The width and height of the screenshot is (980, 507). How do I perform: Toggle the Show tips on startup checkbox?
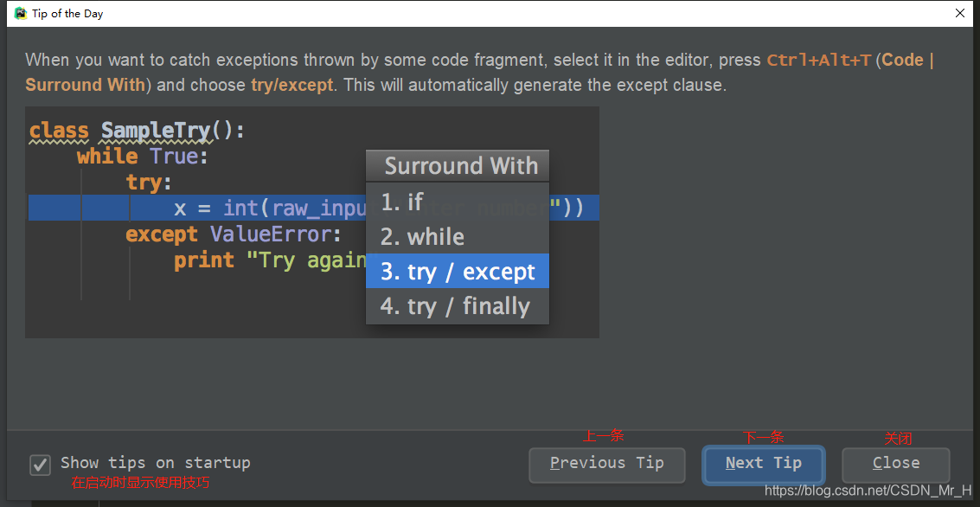click(41, 465)
